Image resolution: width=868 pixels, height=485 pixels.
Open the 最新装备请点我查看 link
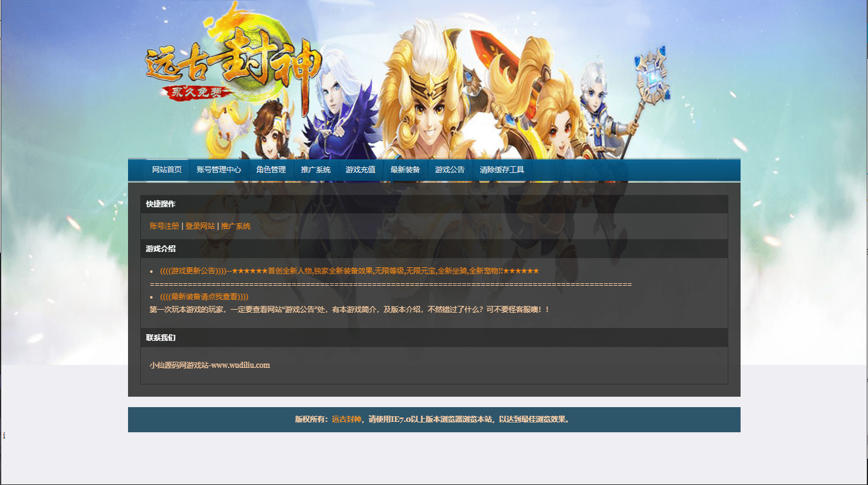coord(204,297)
